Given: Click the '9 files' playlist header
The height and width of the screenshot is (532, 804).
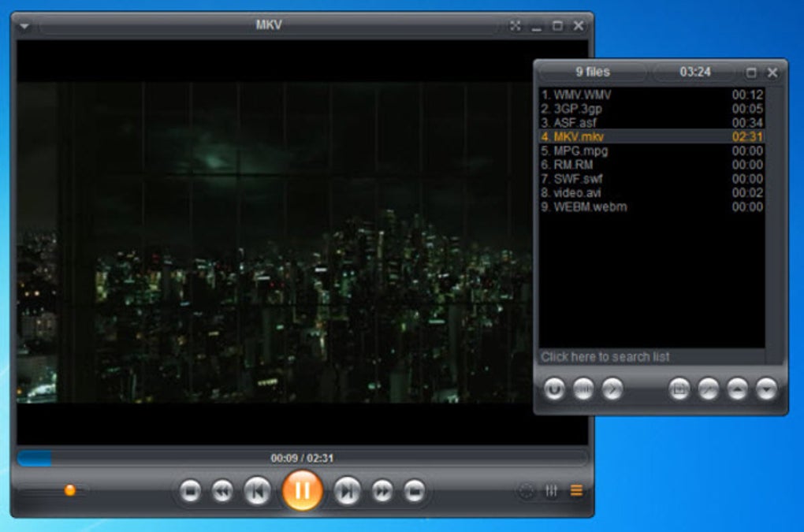Looking at the screenshot, I should coord(593,72).
